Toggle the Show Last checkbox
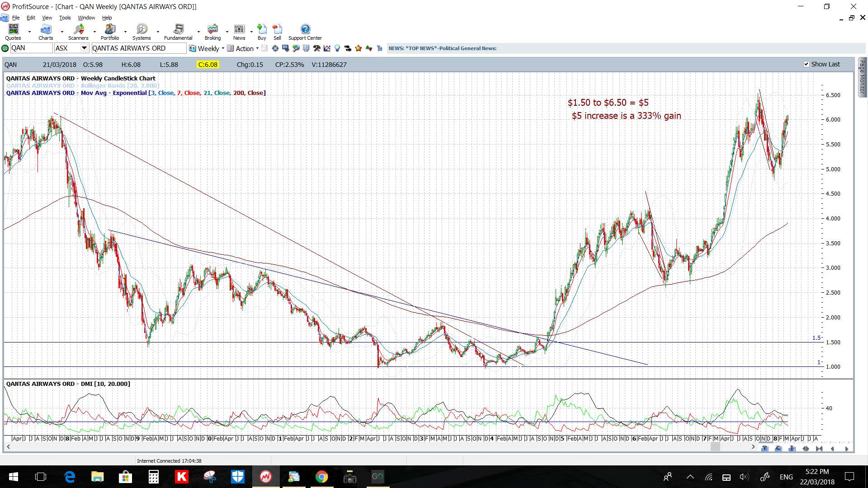 coord(807,64)
